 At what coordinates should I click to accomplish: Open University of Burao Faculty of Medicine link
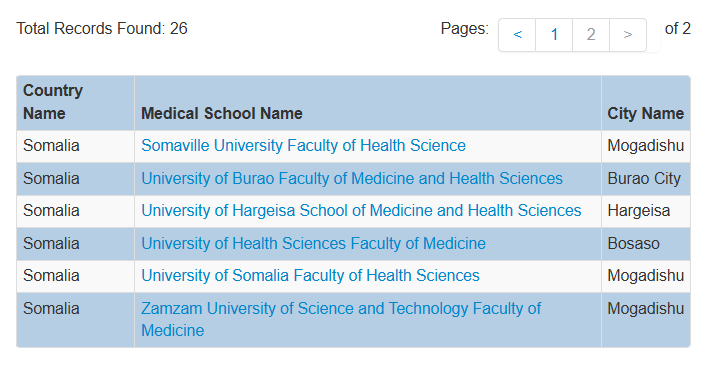click(352, 178)
